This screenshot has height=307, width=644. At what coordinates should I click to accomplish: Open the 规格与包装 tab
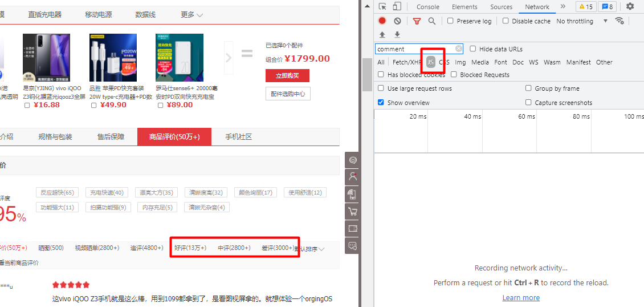55,137
